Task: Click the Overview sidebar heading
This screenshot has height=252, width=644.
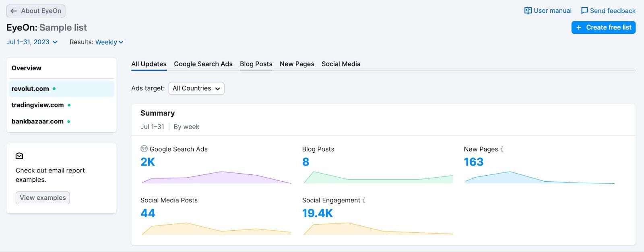Action: 27,68
